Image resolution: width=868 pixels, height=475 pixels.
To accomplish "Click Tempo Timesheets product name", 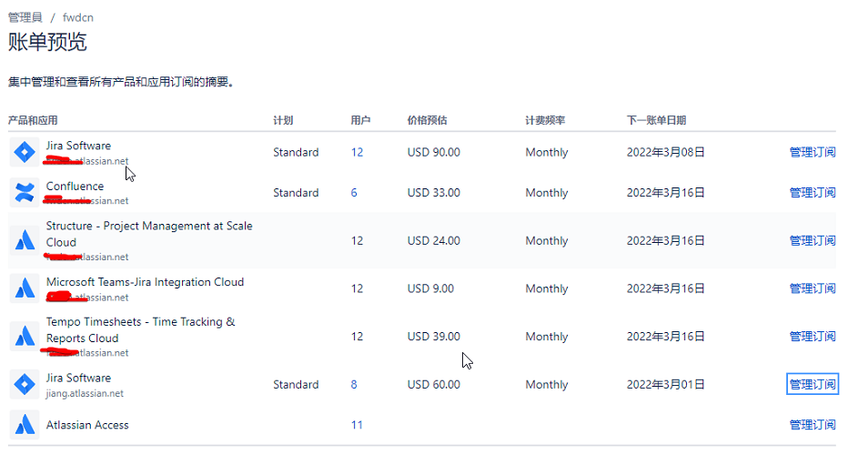I will pyautogui.click(x=141, y=330).
